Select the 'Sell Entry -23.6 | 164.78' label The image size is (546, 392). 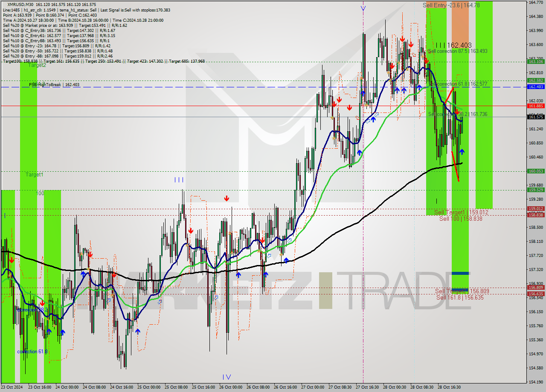451,5
